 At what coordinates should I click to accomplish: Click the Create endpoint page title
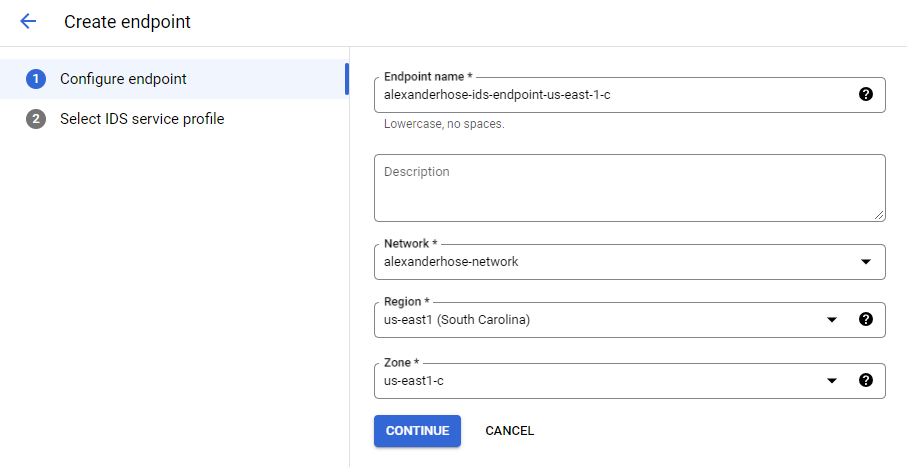(127, 22)
